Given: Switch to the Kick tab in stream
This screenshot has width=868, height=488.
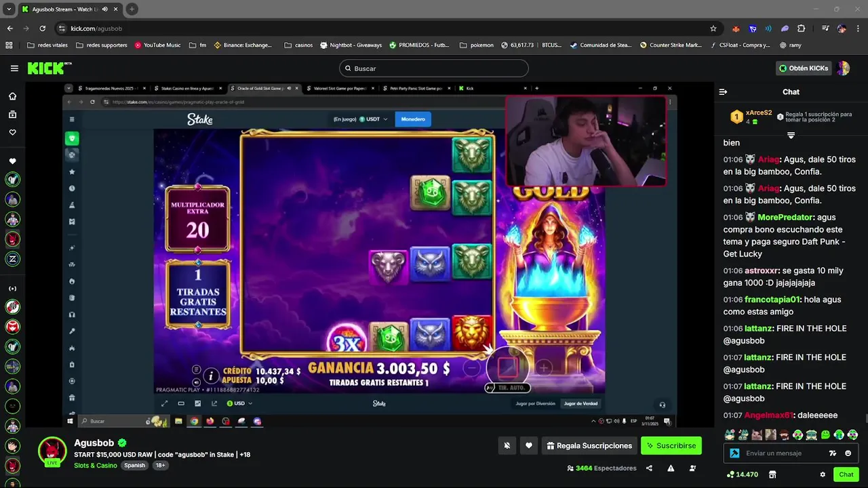Looking at the screenshot, I should (492, 88).
